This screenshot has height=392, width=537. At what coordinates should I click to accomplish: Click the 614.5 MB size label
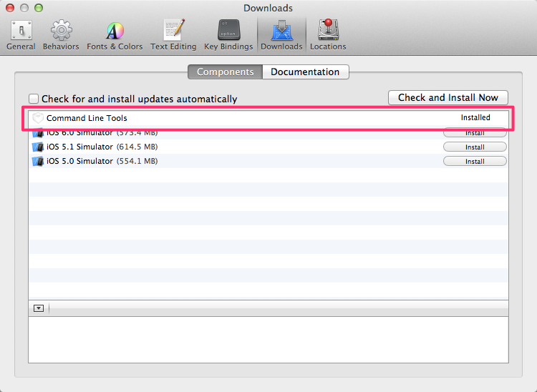(x=137, y=147)
